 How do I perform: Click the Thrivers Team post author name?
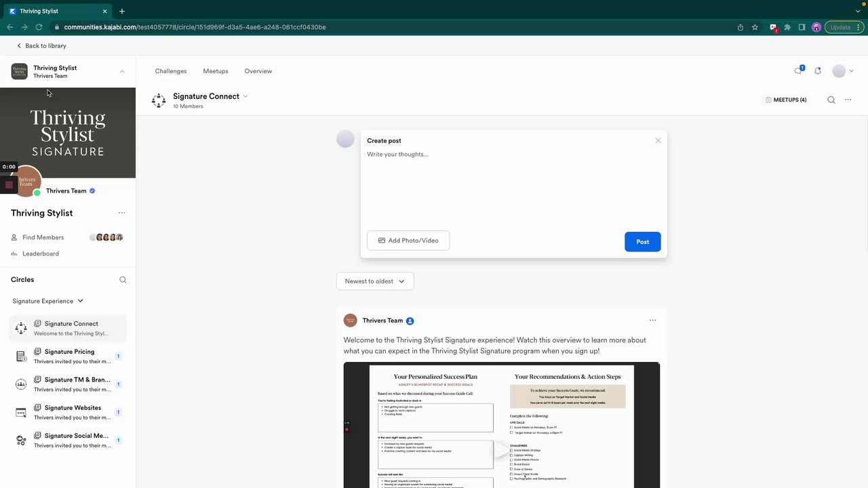[x=382, y=321]
